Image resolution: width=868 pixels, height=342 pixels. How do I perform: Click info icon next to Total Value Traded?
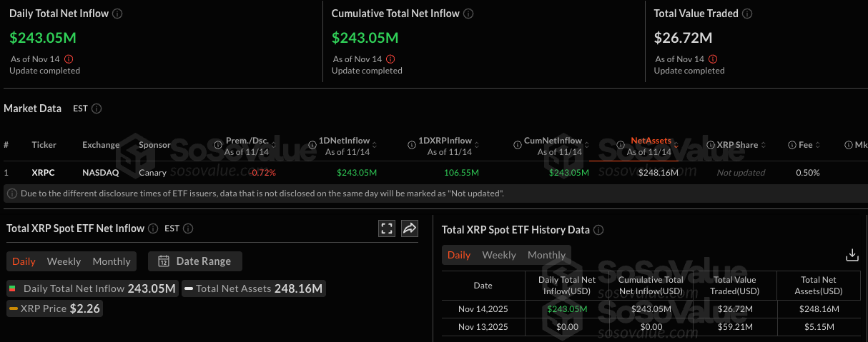point(746,14)
